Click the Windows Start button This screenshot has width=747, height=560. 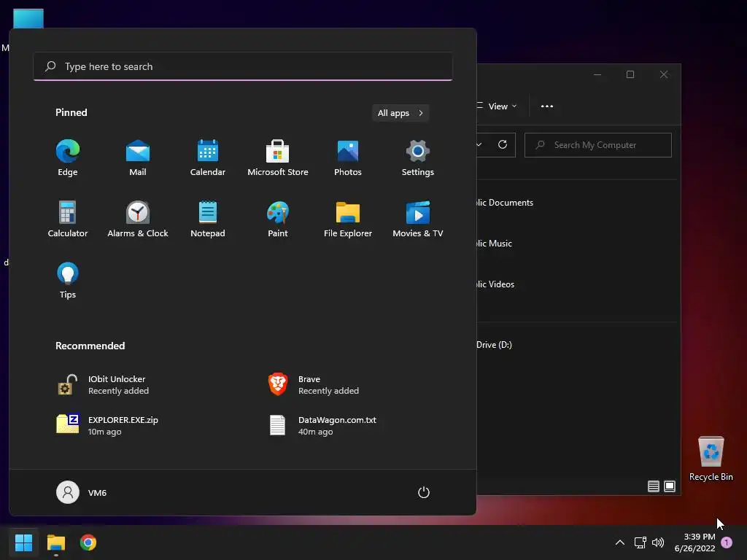[23, 542]
